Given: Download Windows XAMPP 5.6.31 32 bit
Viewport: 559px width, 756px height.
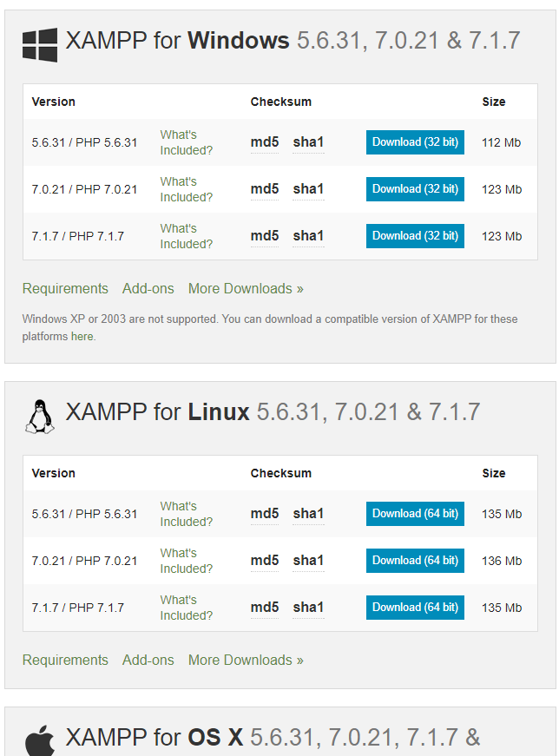Looking at the screenshot, I should click(x=415, y=142).
